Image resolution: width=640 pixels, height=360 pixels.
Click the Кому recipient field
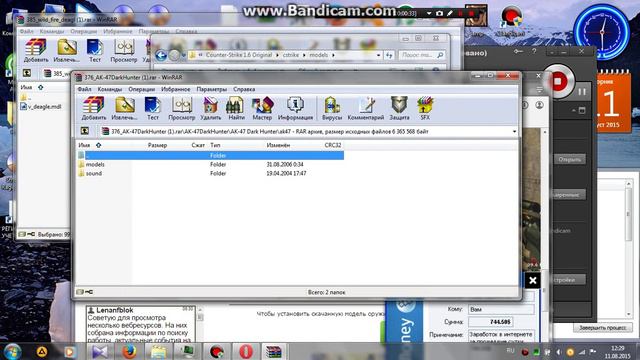tap(501, 309)
